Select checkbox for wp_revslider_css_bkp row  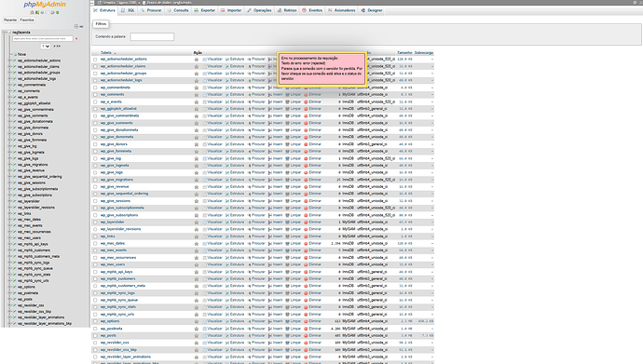[95, 350]
